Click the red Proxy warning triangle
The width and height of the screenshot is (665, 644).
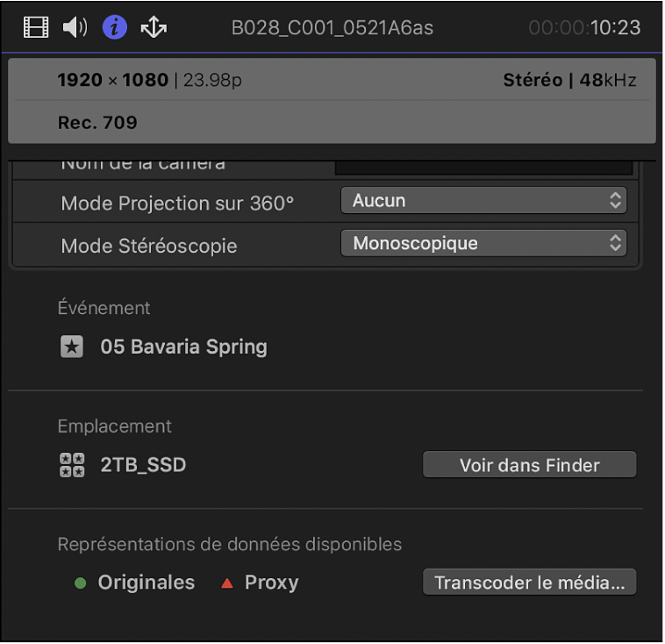click(227, 583)
